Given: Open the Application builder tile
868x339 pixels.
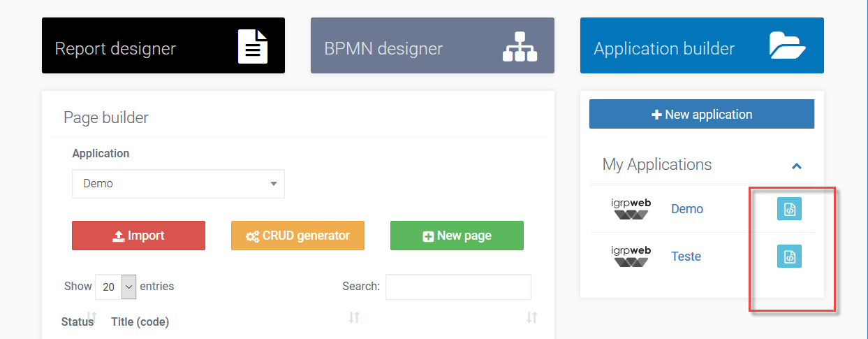Looking at the screenshot, I should click(702, 45).
